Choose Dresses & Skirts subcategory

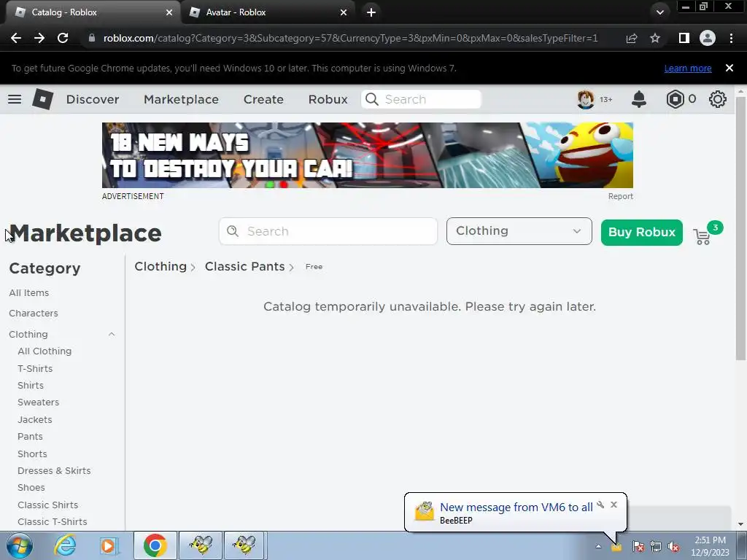point(54,471)
